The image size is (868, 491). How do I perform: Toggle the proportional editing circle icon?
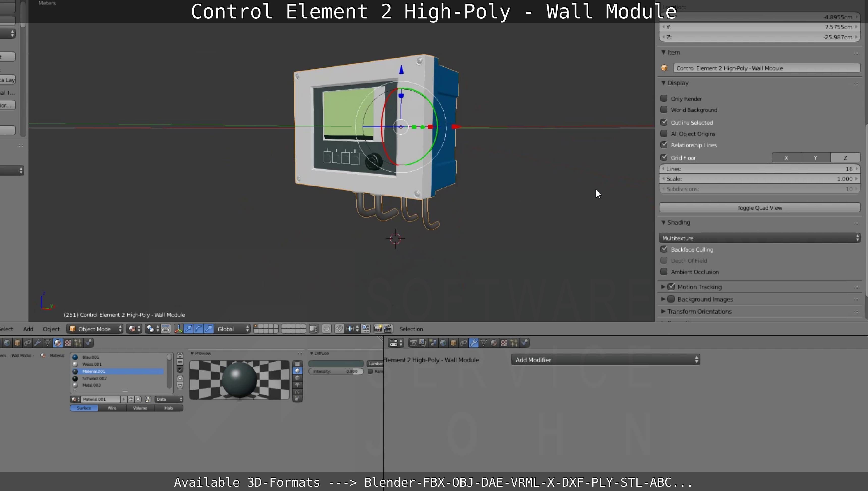point(327,329)
